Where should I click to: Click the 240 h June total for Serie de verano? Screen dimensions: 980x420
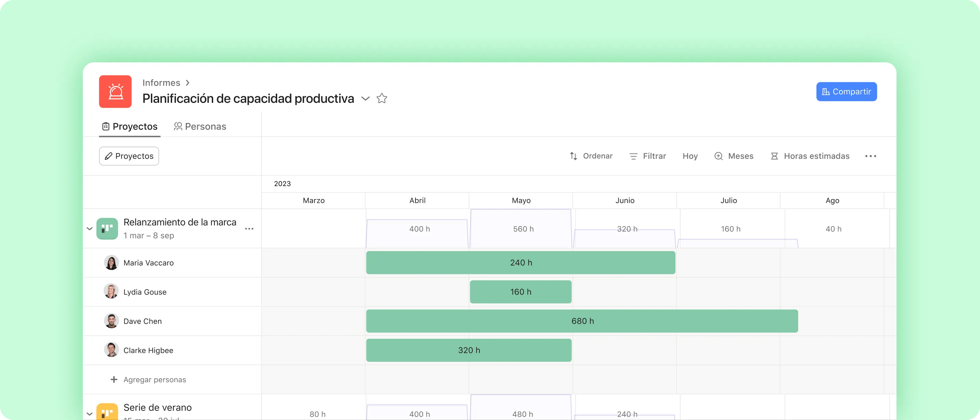[627, 414]
